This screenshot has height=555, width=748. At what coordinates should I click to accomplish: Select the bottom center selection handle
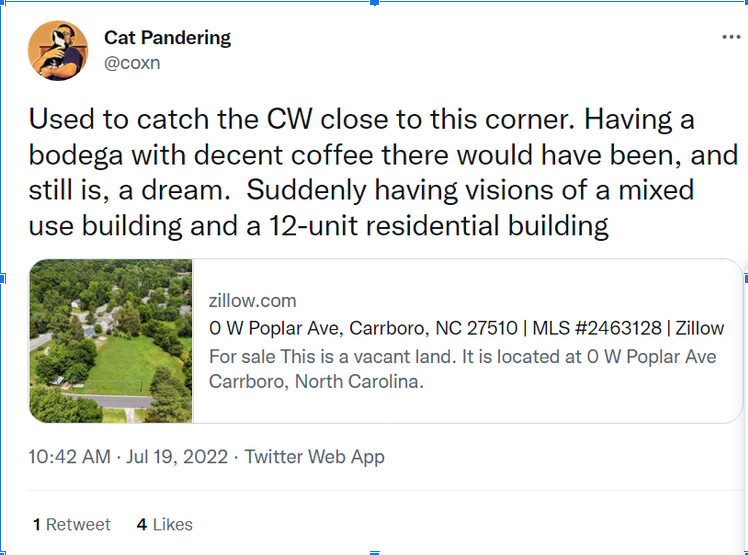(x=374, y=553)
